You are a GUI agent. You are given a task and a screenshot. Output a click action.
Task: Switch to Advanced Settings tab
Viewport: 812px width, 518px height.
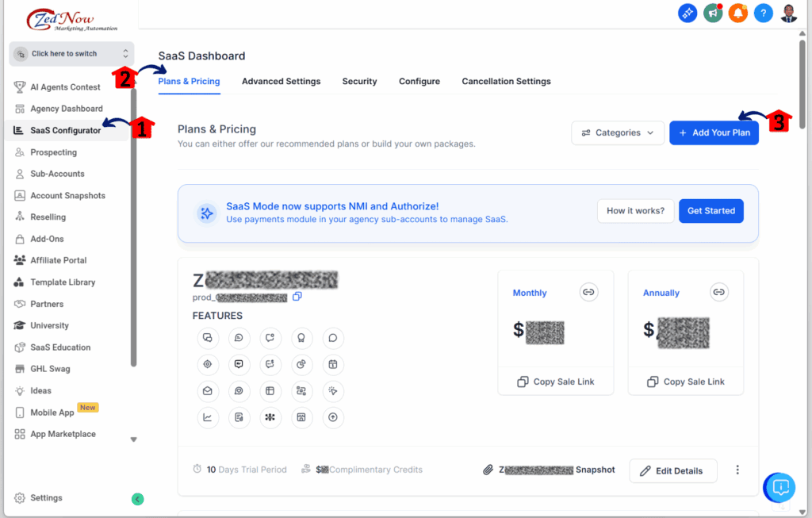[x=282, y=82]
